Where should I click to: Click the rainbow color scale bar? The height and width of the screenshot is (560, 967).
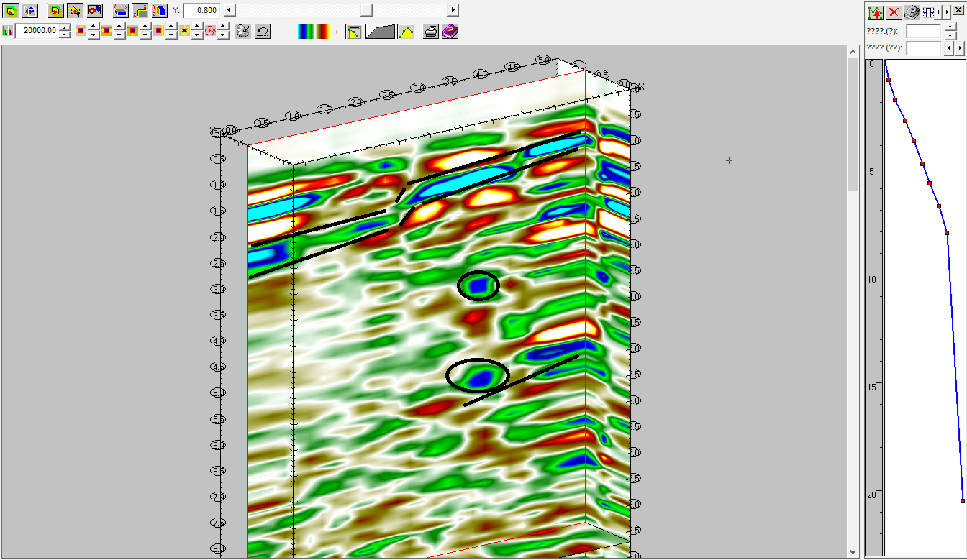[x=314, y=31]
